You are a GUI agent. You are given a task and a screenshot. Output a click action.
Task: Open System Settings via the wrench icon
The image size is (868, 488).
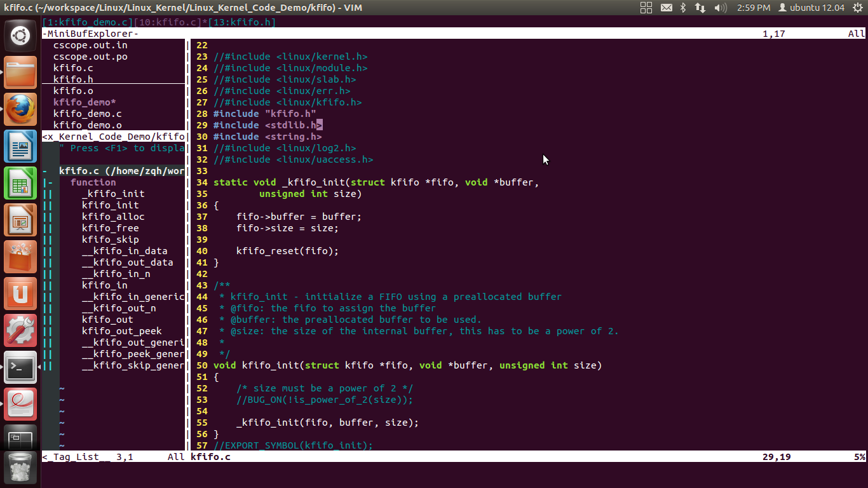[x=20, y=329]
